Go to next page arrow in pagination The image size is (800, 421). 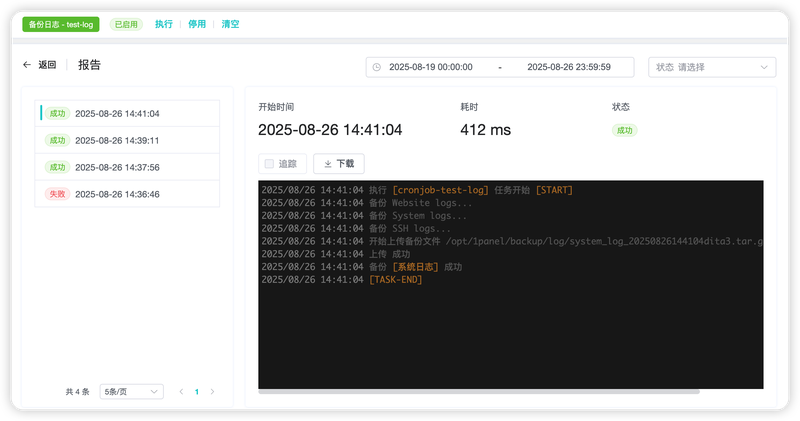pos(212,392)
